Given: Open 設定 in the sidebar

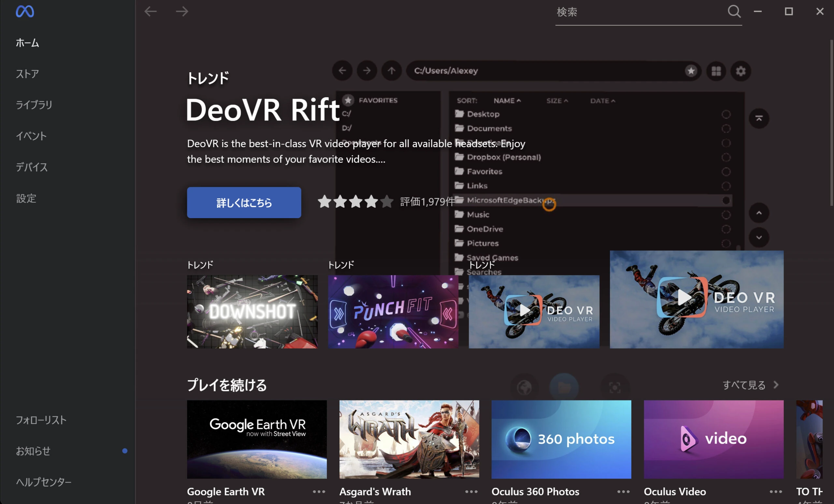Looking at the screenshot, I should [26, 198].
